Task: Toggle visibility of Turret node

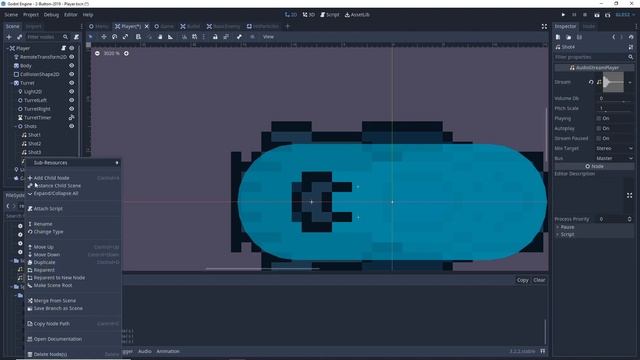Action: [x=71, y=83]
